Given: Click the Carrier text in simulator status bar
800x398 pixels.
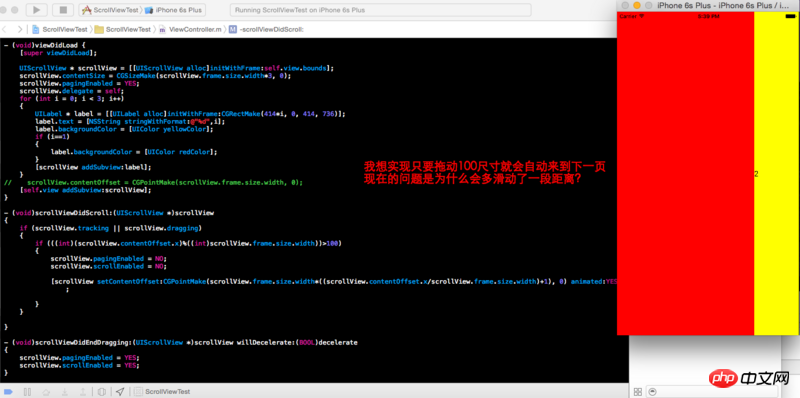Looking at the screenshot, I should point(628,16).
